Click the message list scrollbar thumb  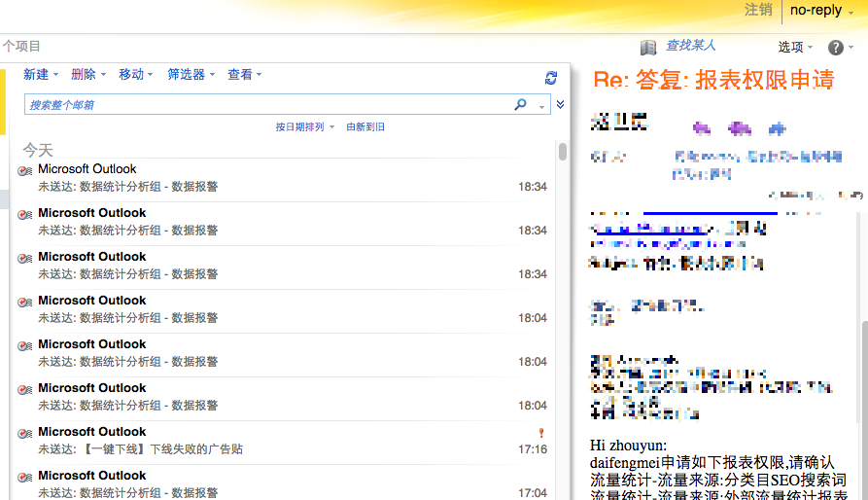click(563, 151)
